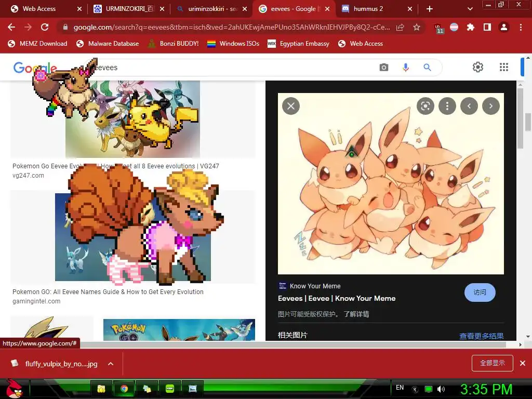532x399 pixels.
Task: Bookmark this page with the star icon
Action: click(417, 27)
